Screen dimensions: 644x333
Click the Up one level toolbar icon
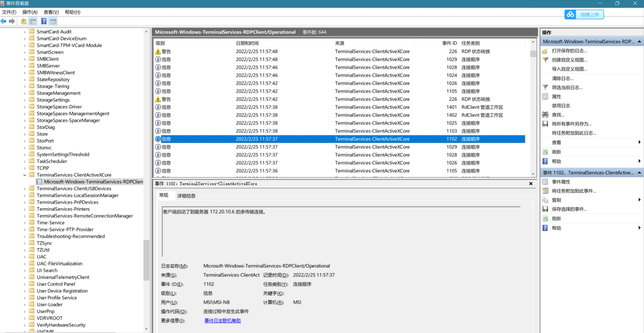(x=24, y=21)
